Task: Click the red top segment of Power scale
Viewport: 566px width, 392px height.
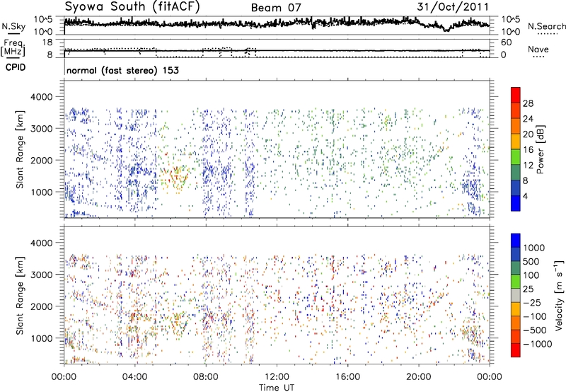Action: (516, 95)
